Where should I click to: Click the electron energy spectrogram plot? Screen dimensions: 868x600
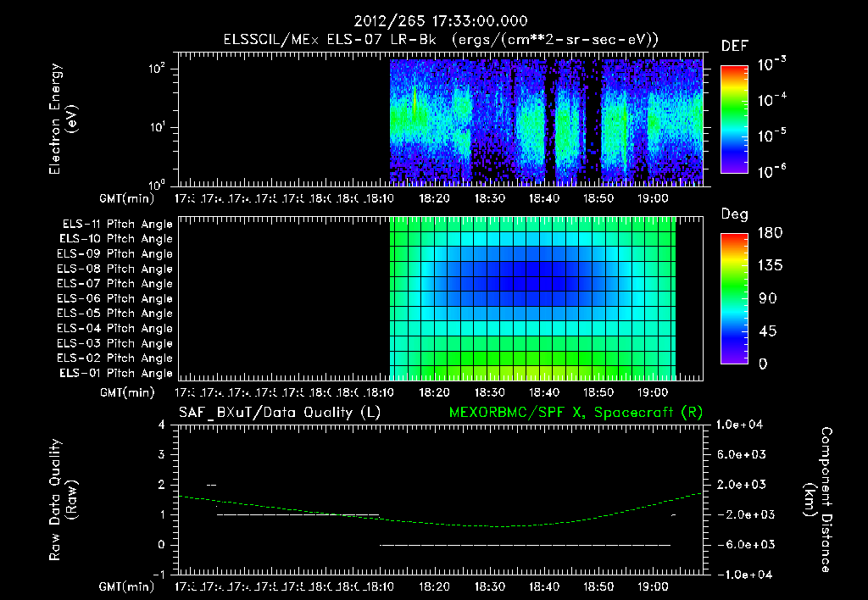pos(441,119)
